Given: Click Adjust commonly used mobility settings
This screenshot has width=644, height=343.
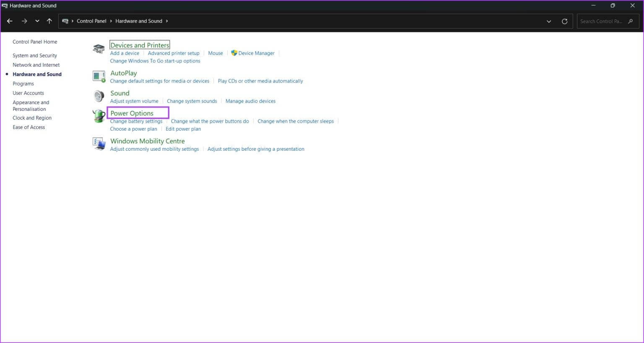Looking at the screenshot, I should click(154, 149).
